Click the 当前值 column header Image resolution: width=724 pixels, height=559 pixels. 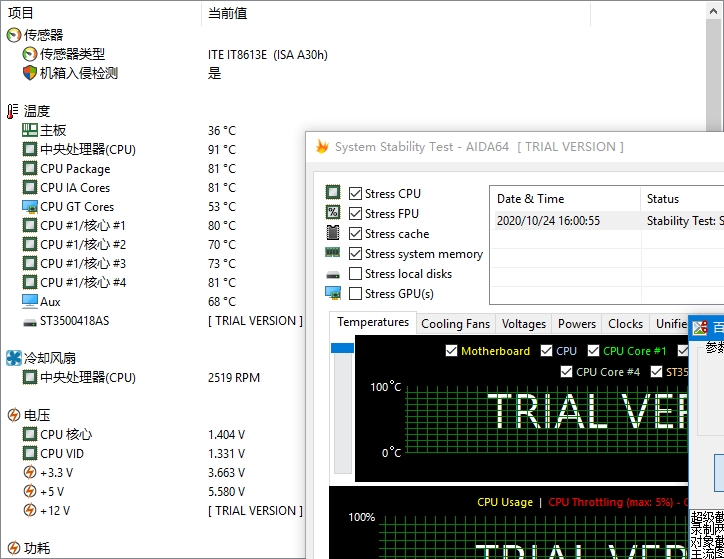click(x=396, y=13)
